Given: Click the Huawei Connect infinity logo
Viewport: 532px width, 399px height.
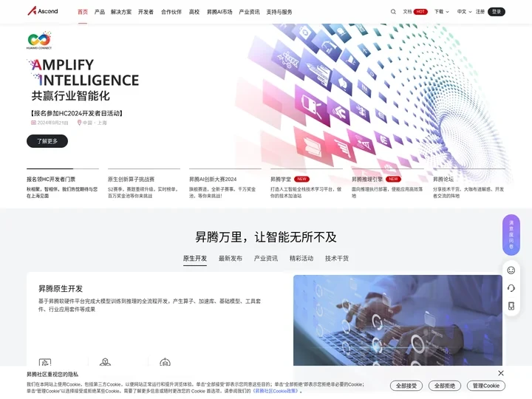Looking at the screenshot, I should pos(39,40).
